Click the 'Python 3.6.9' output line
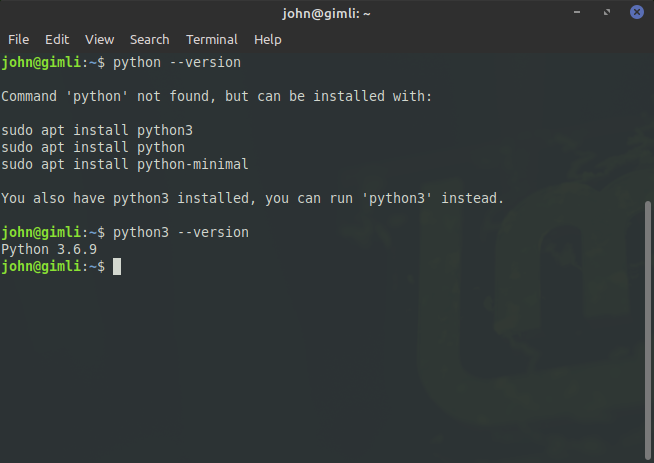Viewport: 654px width, 463px height. click(49, 249)
